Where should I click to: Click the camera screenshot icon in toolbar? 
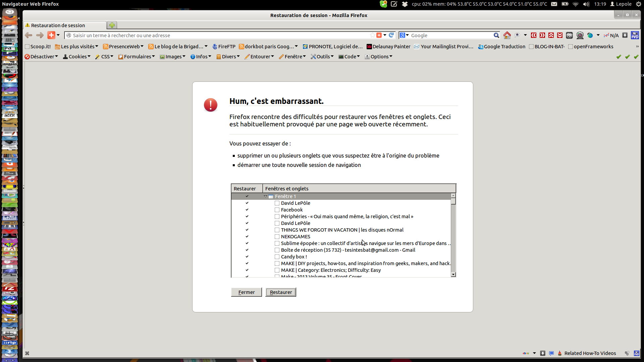pos(569,35)
